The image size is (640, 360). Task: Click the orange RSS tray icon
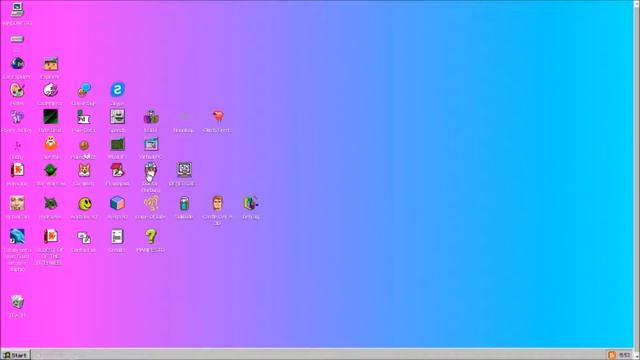612,356
